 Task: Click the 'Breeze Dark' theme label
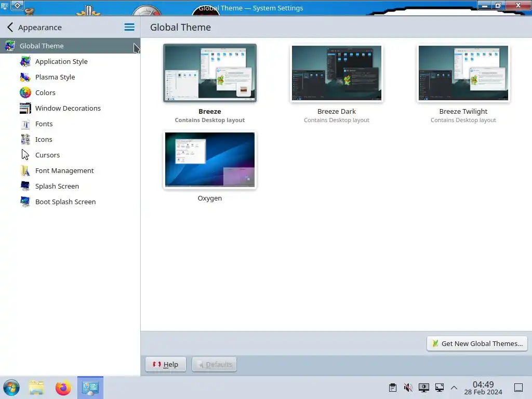click(337, 111)
